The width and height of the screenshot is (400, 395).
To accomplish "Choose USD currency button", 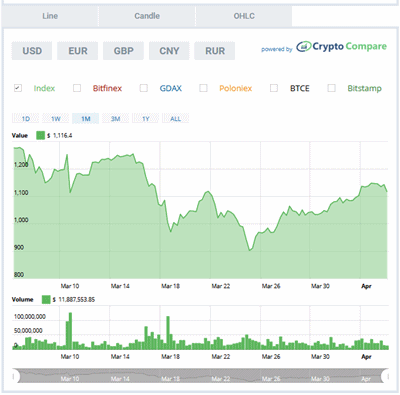I will [x=32, y=51].
